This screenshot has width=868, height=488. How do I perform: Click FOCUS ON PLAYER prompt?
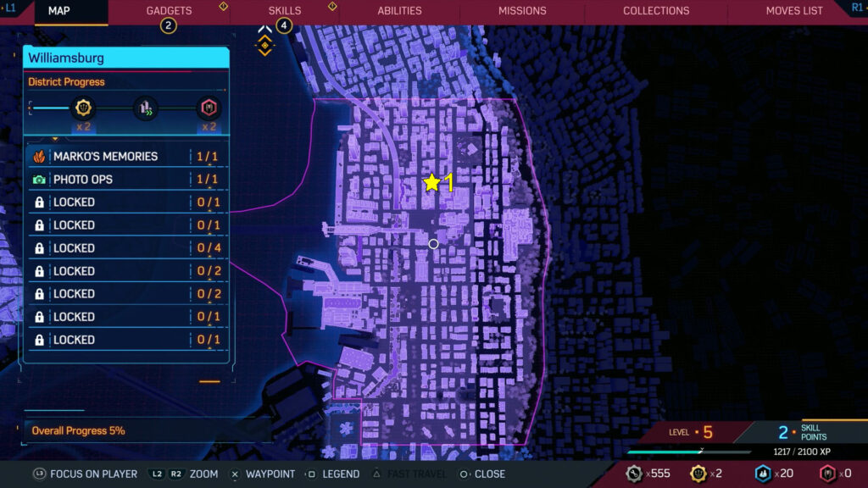pyautogui.click(x=93, y=474)
